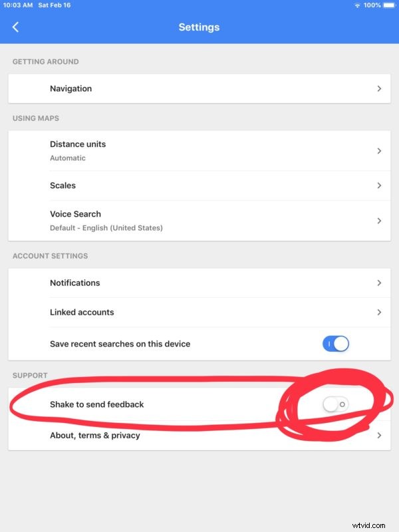The height and width of the screenshot is (532, 399).
Task: Open the Linked accounts page
Action: [199, 312]
